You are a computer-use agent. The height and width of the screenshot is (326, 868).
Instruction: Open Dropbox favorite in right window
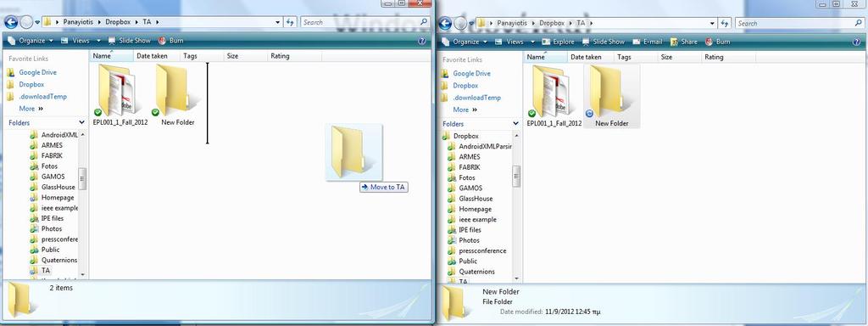465,86
